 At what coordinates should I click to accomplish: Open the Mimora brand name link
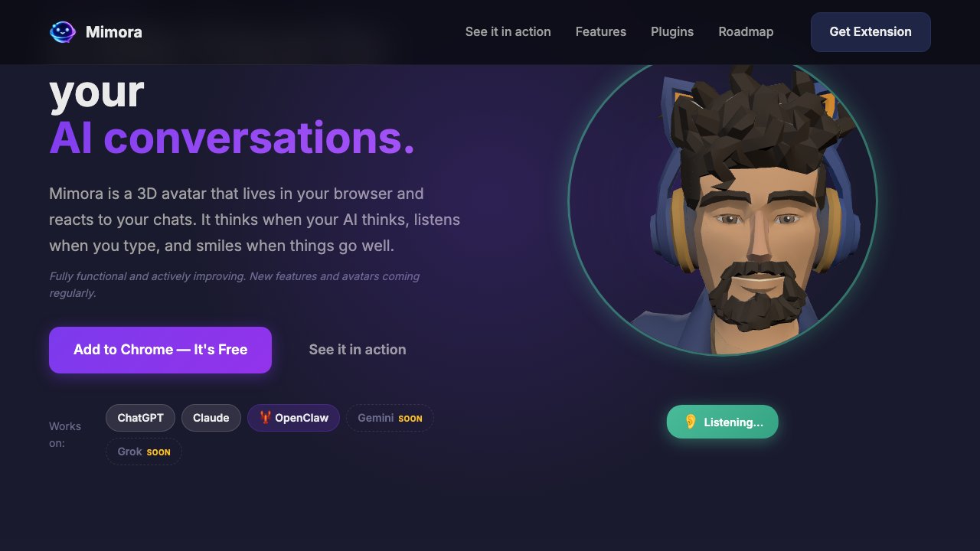113,32
